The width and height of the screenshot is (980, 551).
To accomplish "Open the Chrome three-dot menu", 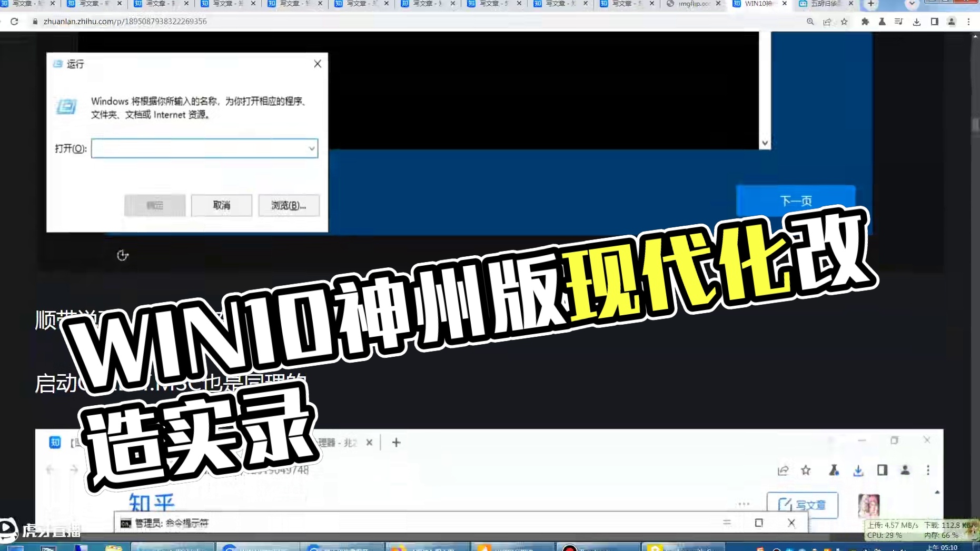I will [969, 22].
